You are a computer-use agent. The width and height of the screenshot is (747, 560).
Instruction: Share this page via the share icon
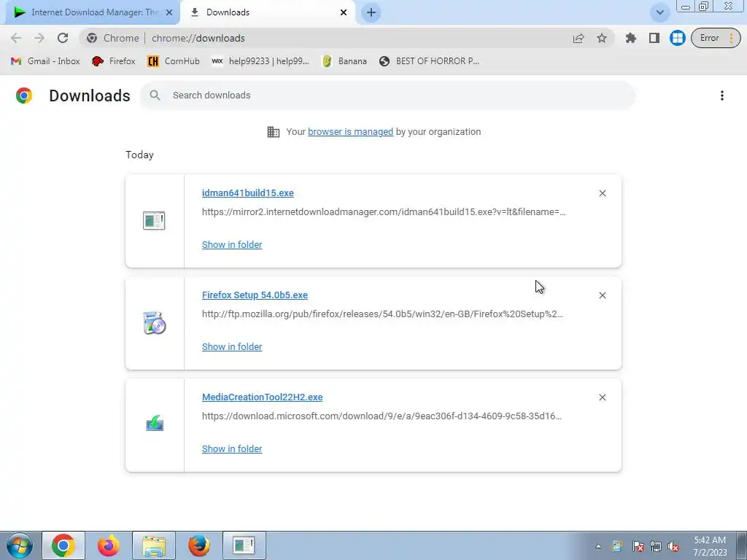[578, 38]
